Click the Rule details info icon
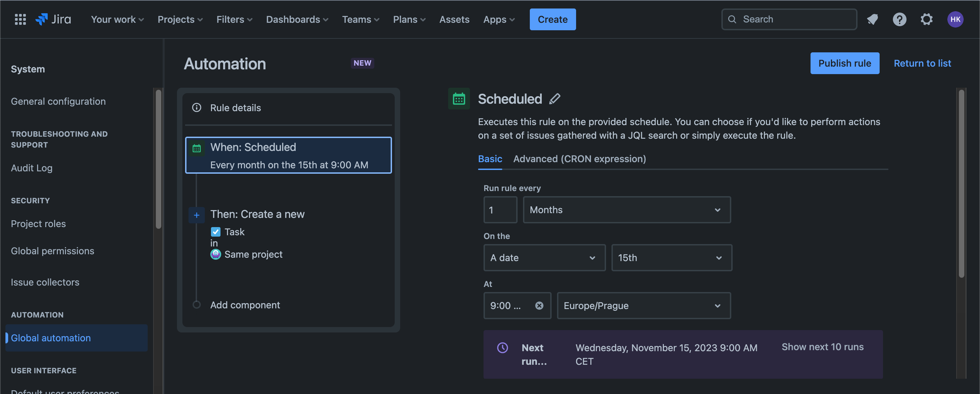This screenshot has width=980, height=394. coord(197,107)
